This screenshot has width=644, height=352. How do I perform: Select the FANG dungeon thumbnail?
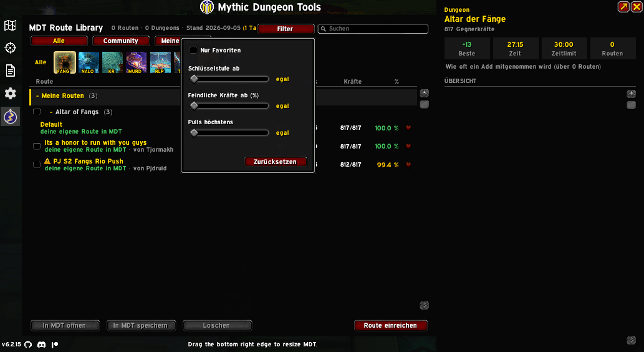point(64,62)
